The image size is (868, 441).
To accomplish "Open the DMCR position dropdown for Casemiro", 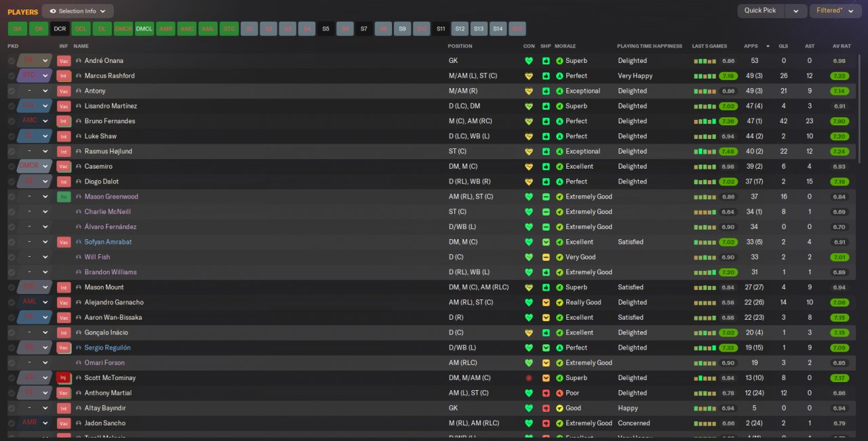I will point(35,167).
